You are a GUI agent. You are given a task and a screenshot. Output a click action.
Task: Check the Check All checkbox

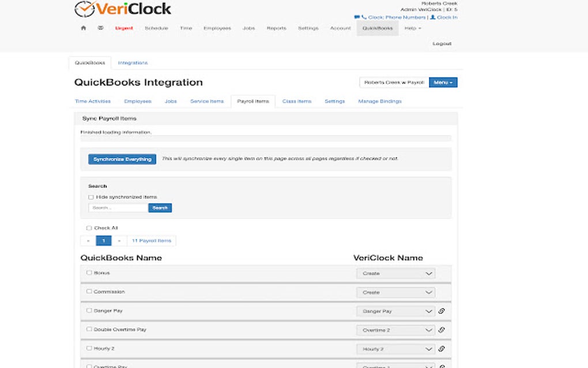89,228
